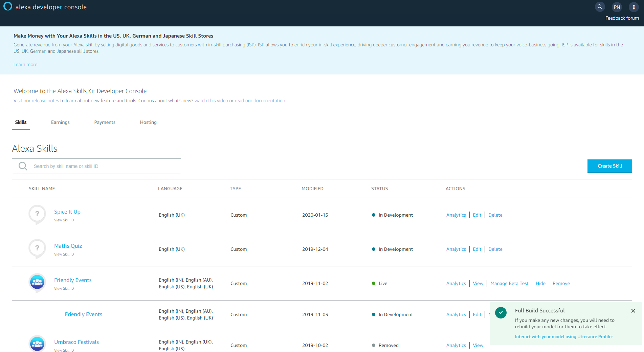The height and width of the screenshot is (352, 644).
Task: Close the Full Build Successful notification
Action: coord(633,311)
